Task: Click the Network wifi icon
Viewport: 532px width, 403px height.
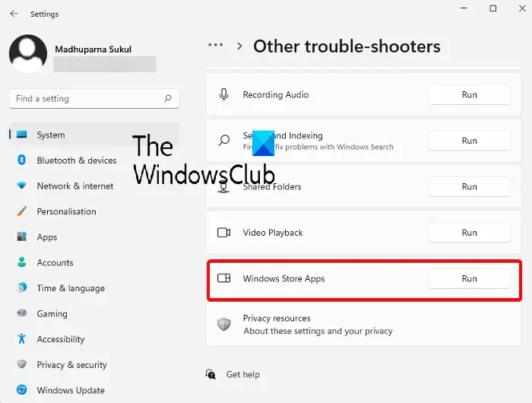Action: [x=22, y=186]
